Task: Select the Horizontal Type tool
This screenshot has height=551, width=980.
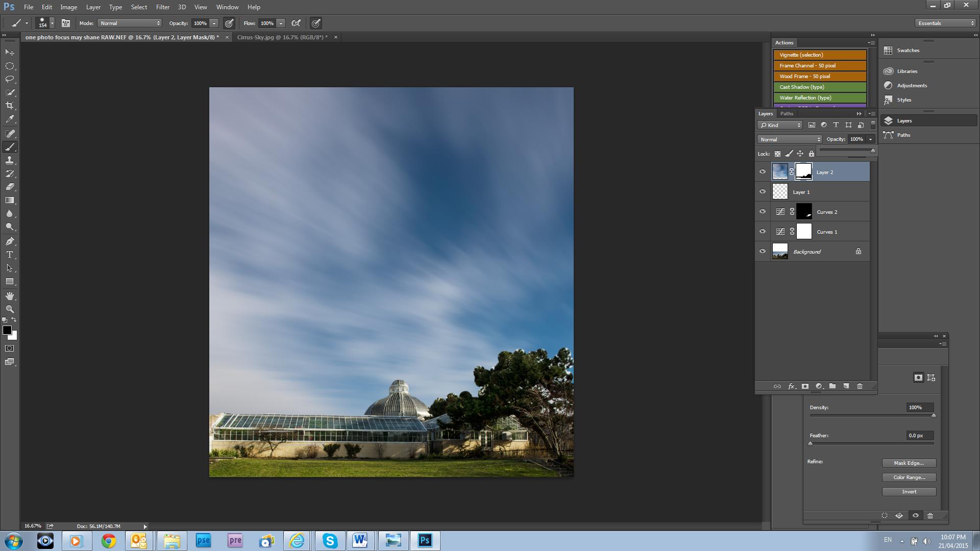Action: pos(10,255)
